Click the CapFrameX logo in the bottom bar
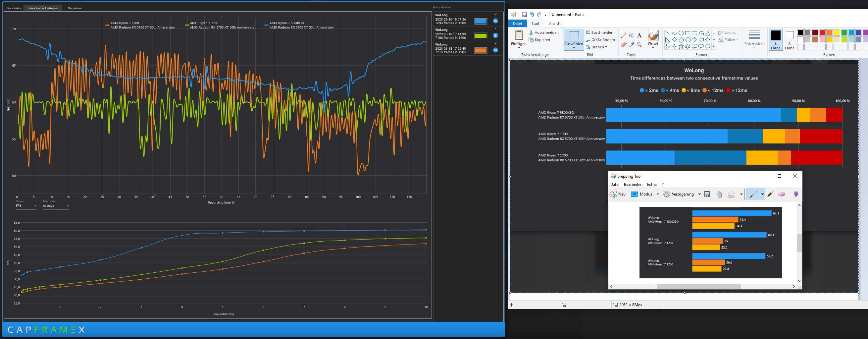868x339 pixels. click(x=46, y=330)
